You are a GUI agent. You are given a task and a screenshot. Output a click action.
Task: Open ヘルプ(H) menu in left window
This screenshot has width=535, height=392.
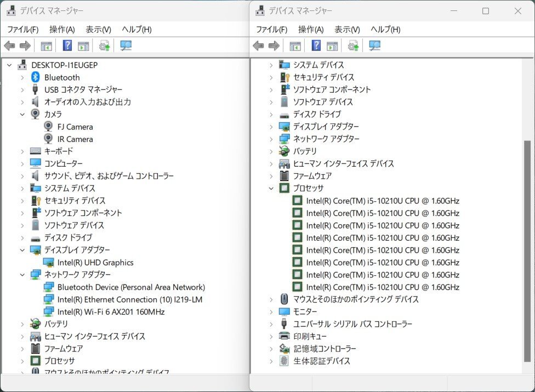136,30
